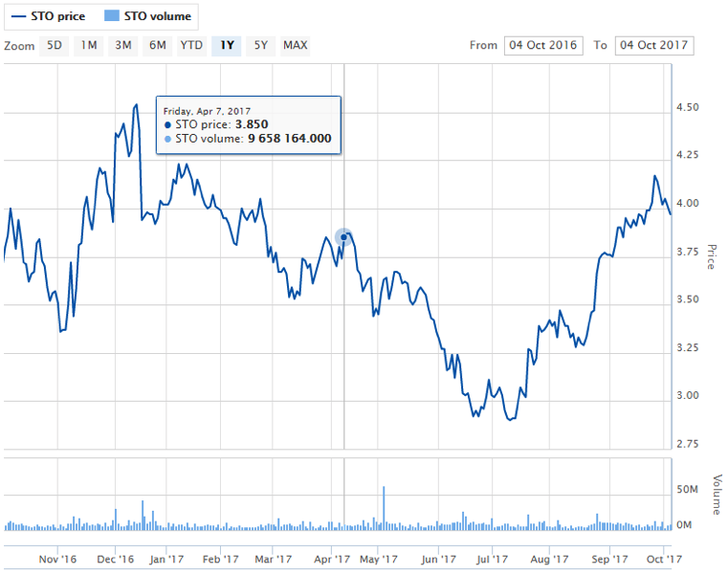This screenshot has width=728, height=575.
Task: Set zoom to 3M
Action: pos(123,45)
